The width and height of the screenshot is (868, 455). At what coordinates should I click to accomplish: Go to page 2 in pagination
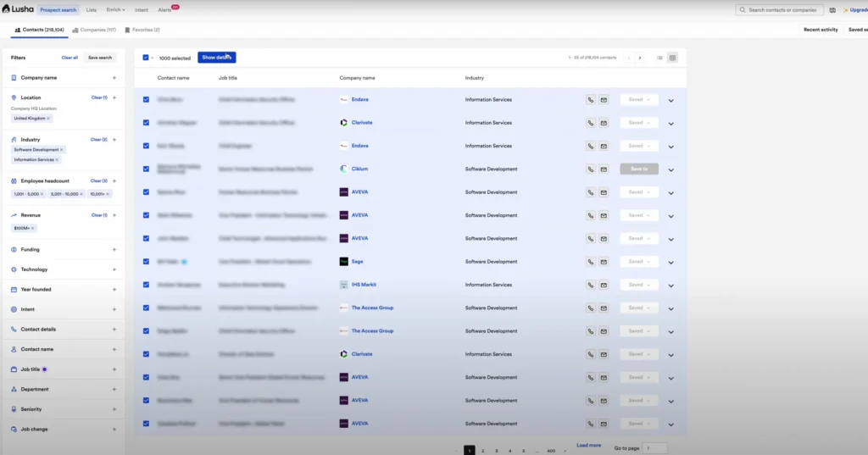point(482,451)
